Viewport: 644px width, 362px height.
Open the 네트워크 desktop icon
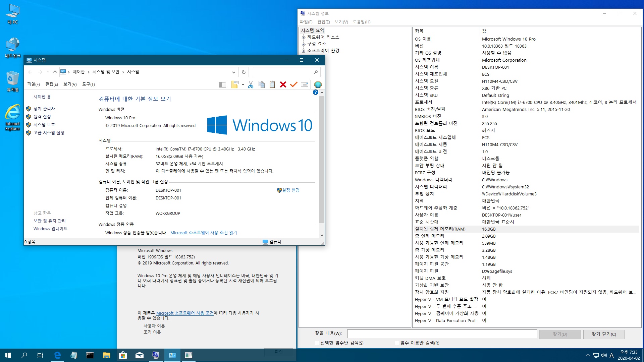click(x=13, y=48)
